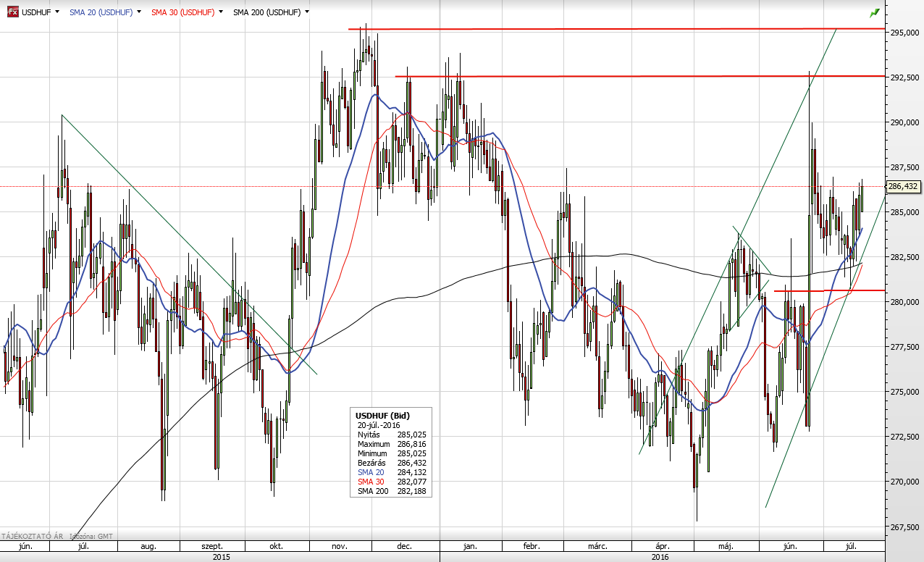The width and height of the screenshot is (924, 562).
Task: Click the okt. month label on time axis
Action: [276, 546]
